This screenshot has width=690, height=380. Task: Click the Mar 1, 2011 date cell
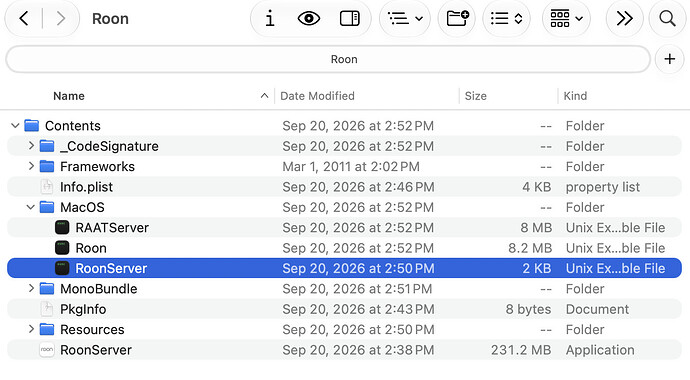[351, 167]
